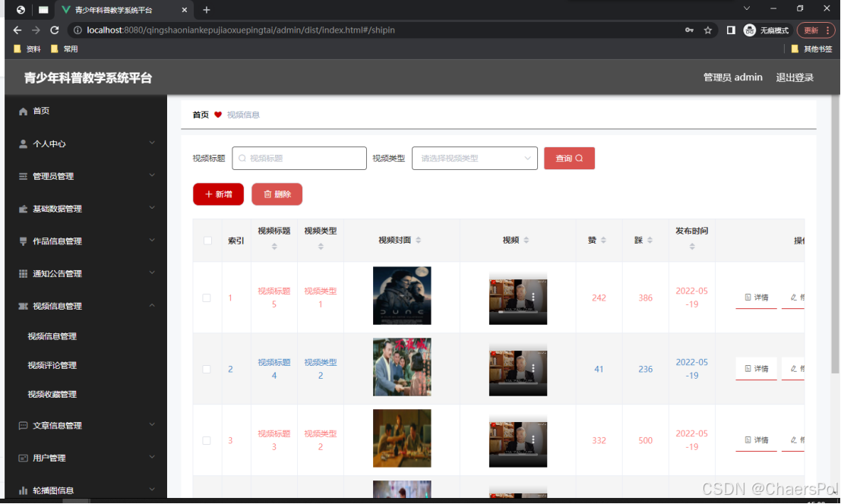Open the three-dot menu on row 1 video
The image size is (841, 504).
[x=533, y=297]
